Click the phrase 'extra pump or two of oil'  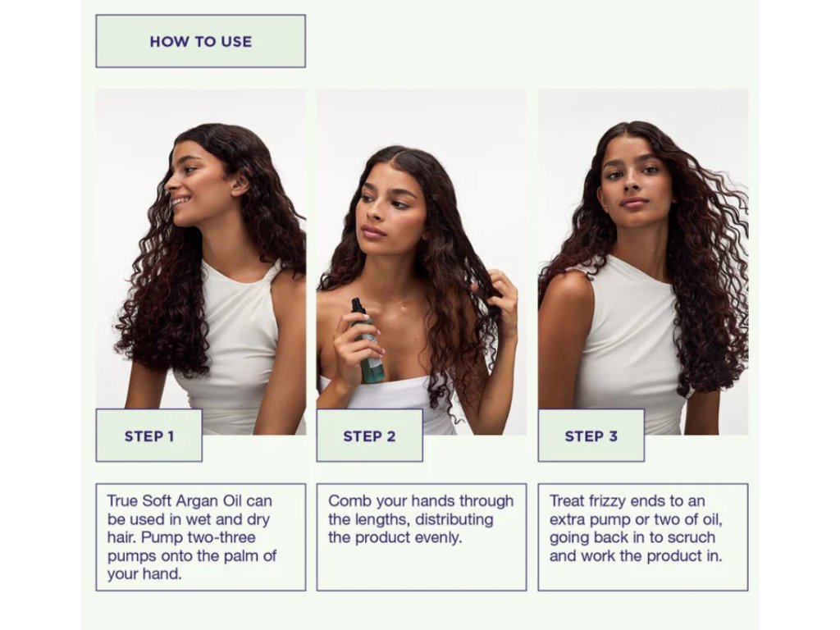click(636, 519)
